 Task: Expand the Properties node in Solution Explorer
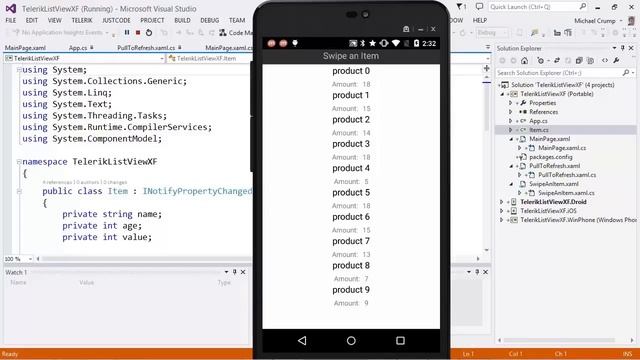point(511,103)
